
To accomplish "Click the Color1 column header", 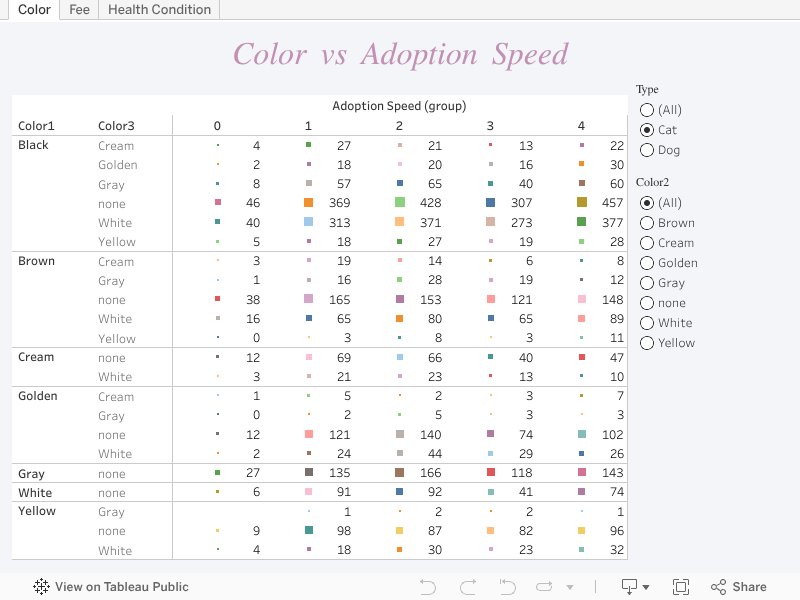I will pyautogui.click(x=37, y=126).
